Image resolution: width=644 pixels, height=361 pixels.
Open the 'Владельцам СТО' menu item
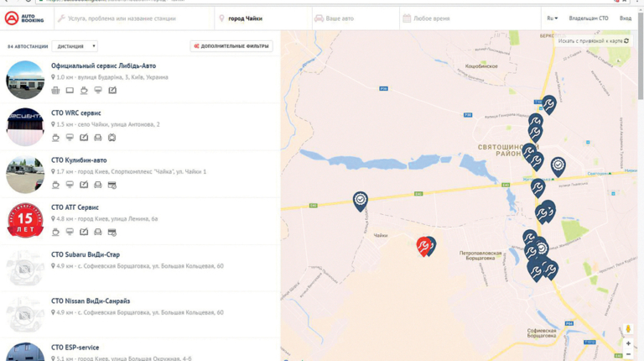[x=589, y=18]
